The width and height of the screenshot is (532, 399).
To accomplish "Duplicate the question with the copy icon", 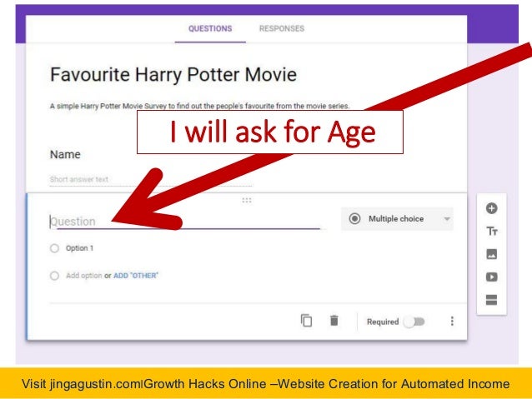I will (x=306, y=321).
